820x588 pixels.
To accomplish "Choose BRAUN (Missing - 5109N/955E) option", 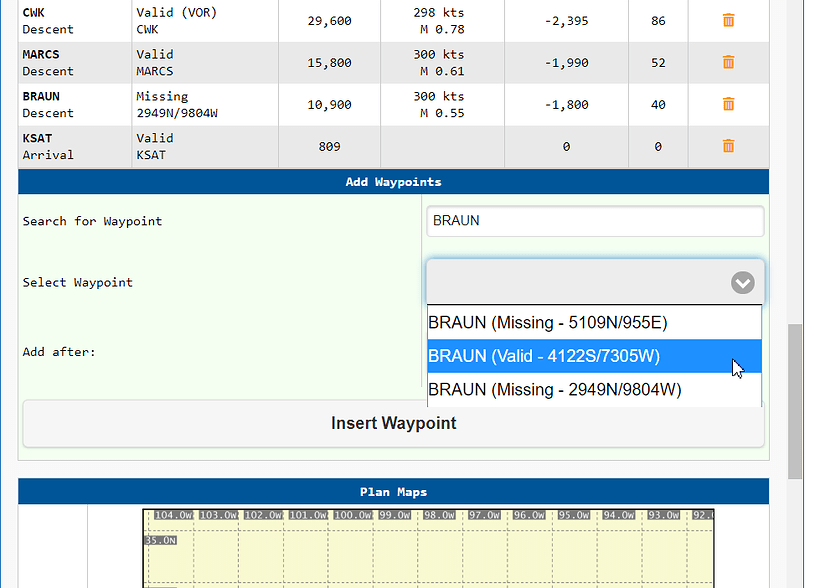I will (594, 322).
